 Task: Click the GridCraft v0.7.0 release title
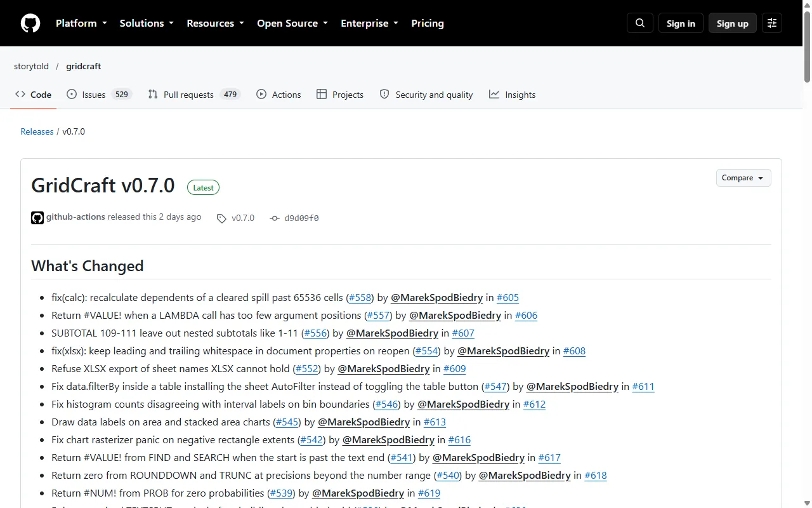point(103,185)
